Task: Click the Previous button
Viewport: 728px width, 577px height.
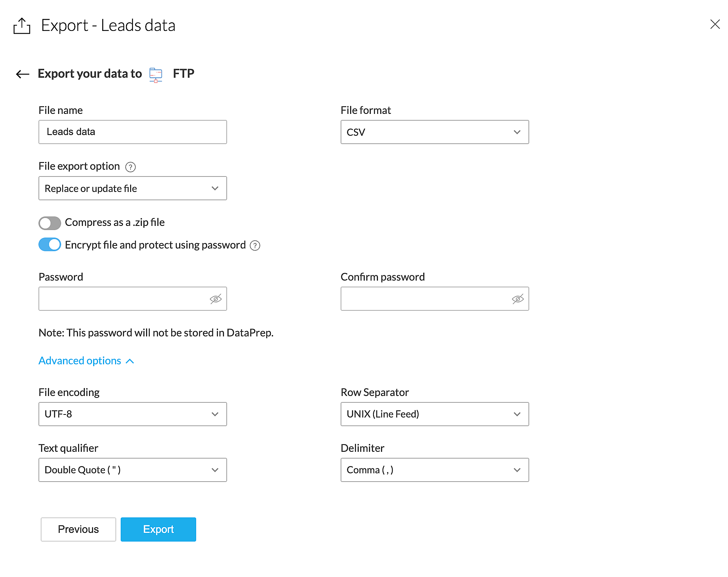Action: tap(78, 529)
